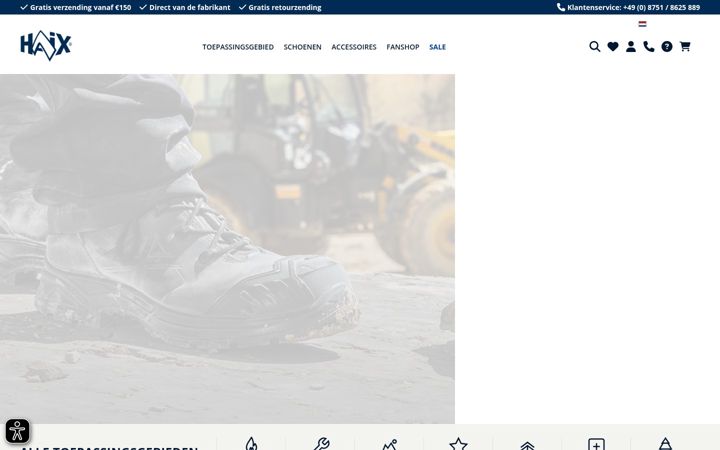
Task: Select the mountain outdoor category icon
Action: (x=390, y=444)
